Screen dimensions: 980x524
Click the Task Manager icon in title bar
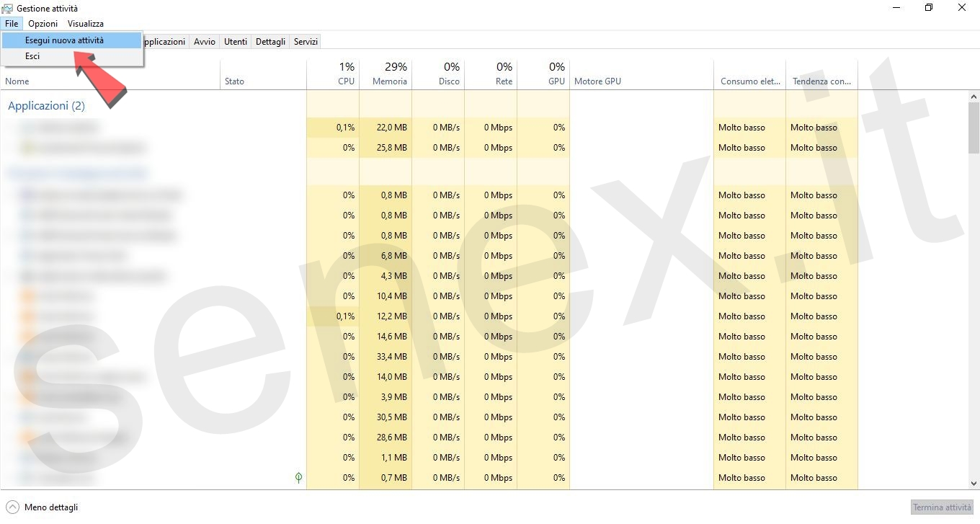(8, 9)
